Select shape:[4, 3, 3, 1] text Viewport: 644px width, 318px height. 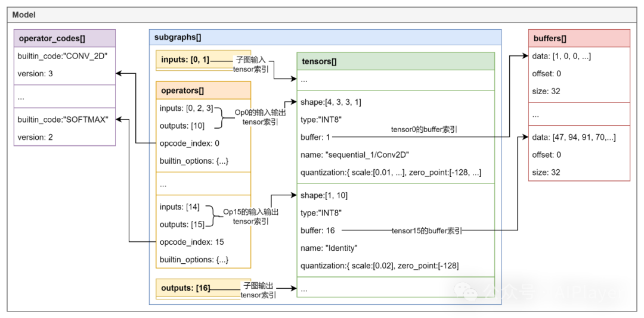(x=331, y=102)
